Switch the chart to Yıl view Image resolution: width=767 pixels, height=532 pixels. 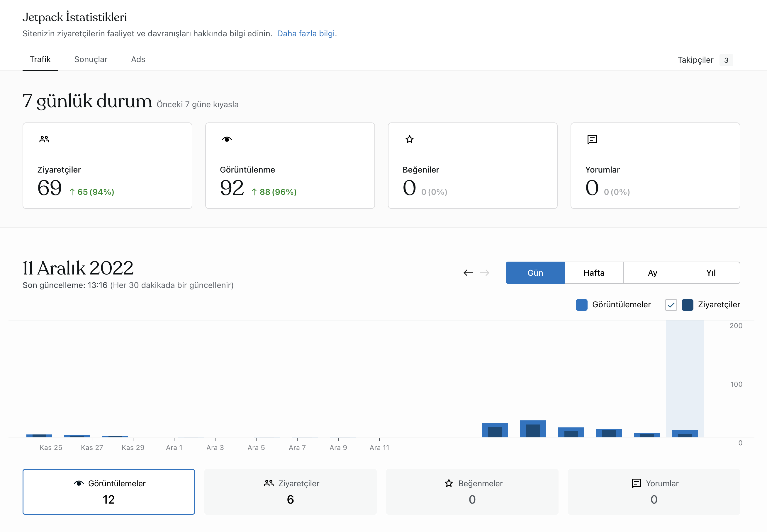tap(711, 273)
